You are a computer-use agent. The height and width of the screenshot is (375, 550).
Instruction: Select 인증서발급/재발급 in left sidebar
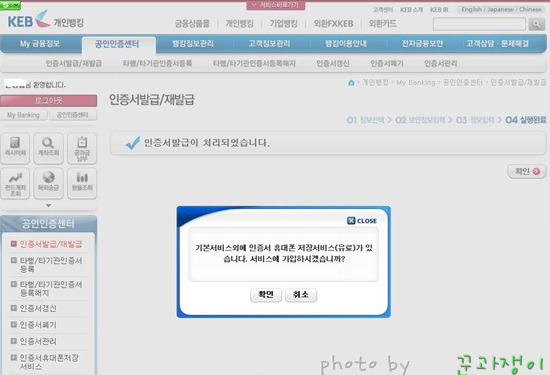tap(51, 244)
